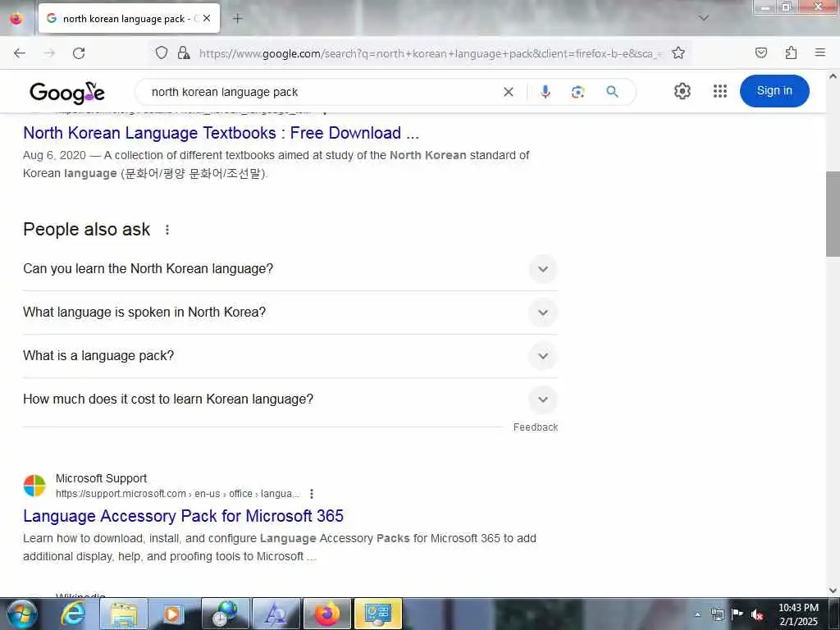Open People also ask options menu
Image resolution: width=840 pixels, height=630 pixels.
[167, 230]
